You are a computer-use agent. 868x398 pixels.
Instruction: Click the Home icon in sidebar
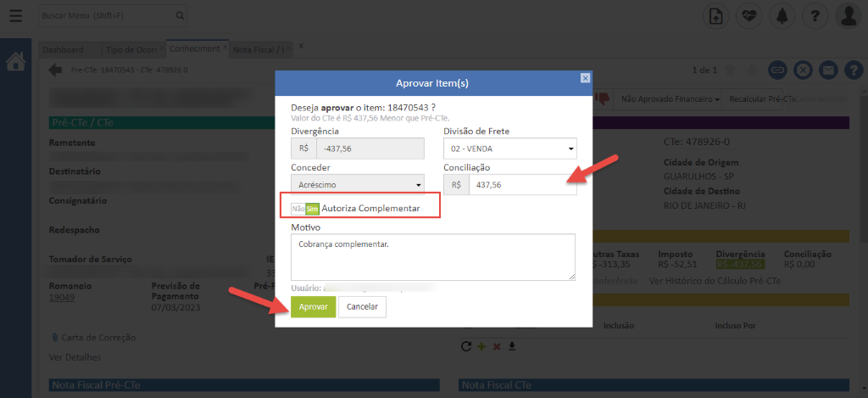[15, 62]
